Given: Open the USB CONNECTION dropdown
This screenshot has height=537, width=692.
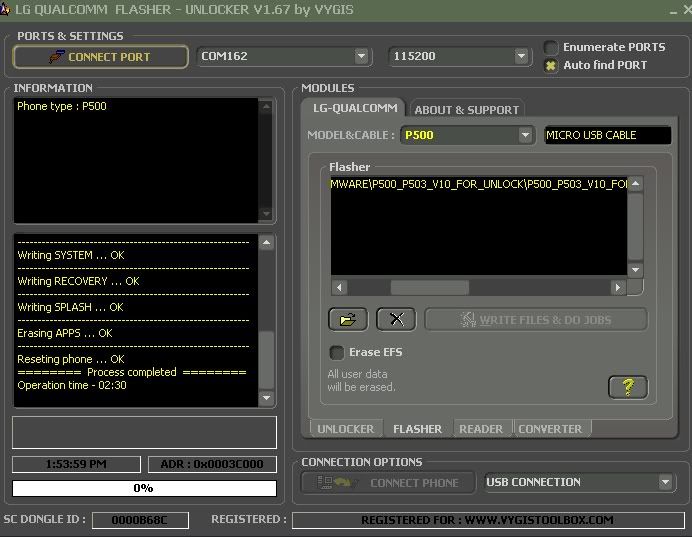Looking at the screenshot, I should coord(665,482).
